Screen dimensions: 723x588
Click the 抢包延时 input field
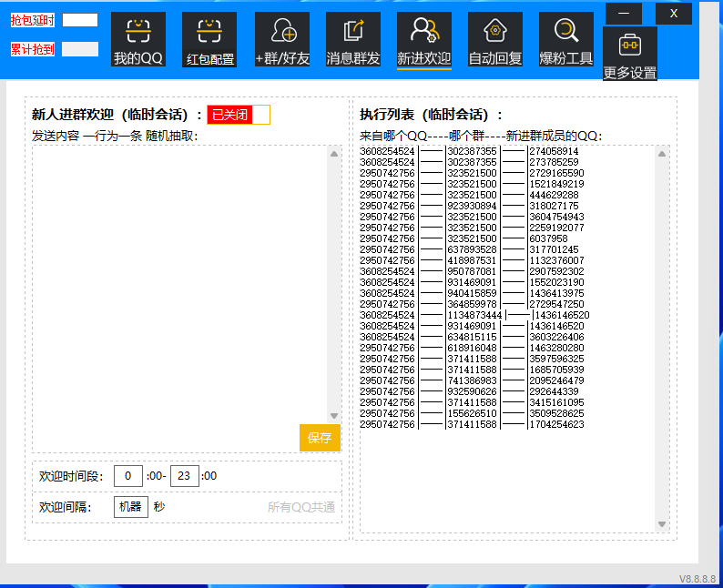80,20
